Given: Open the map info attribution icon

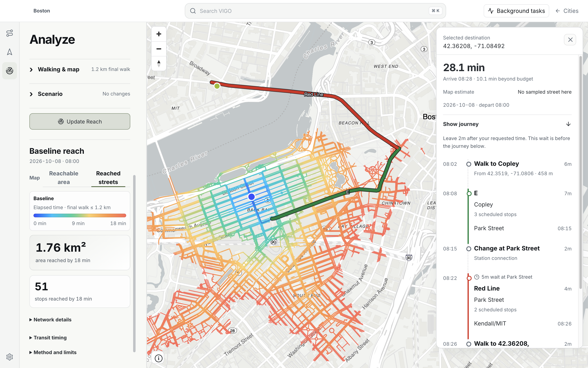Looking at the screenshot, I should click(x=159, y=358).
